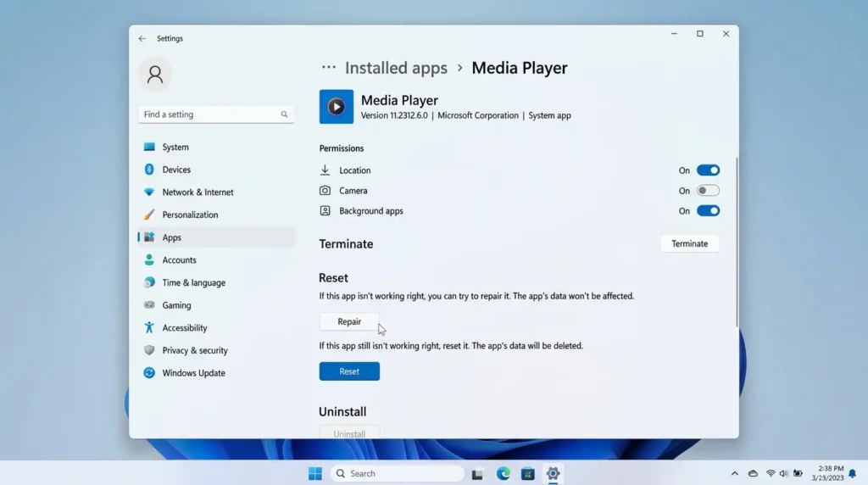This screenshot has width=868, height=485.
Task: Click the volume speaker tray icon
Action: (784, 474)
